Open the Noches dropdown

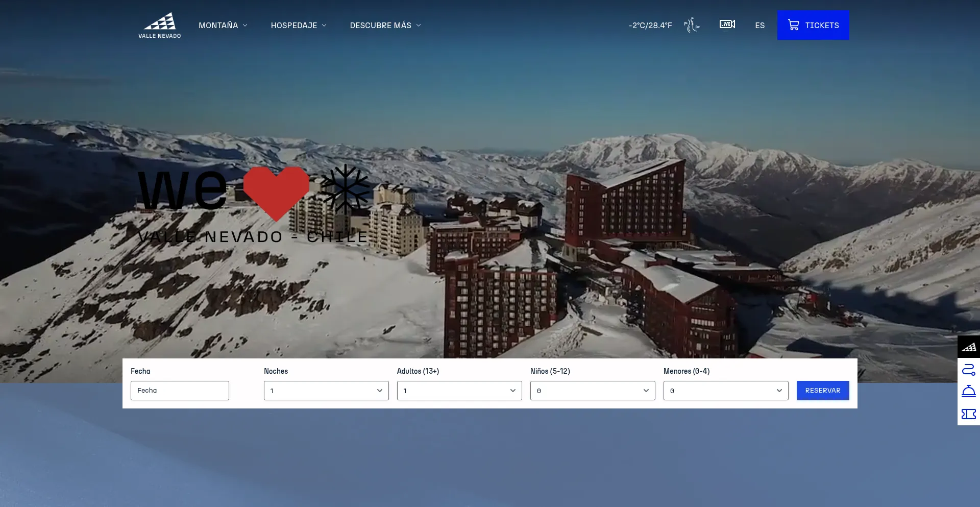pos(326,391)
